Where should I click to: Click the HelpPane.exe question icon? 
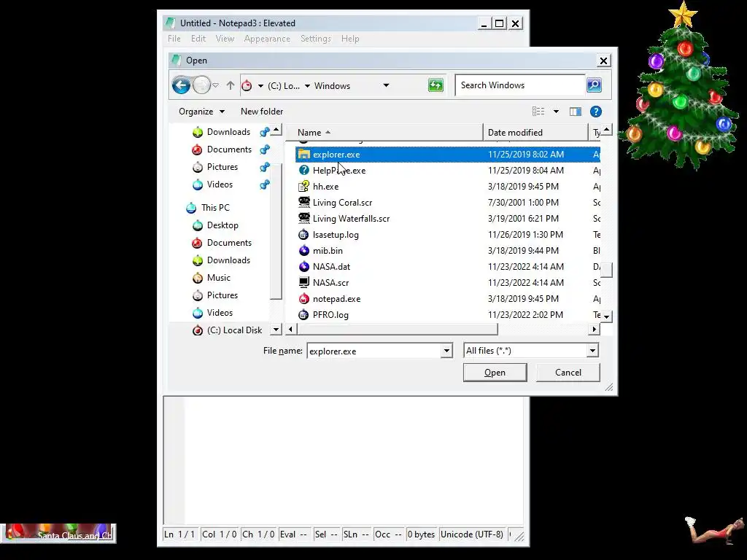(x=303, y=171)
